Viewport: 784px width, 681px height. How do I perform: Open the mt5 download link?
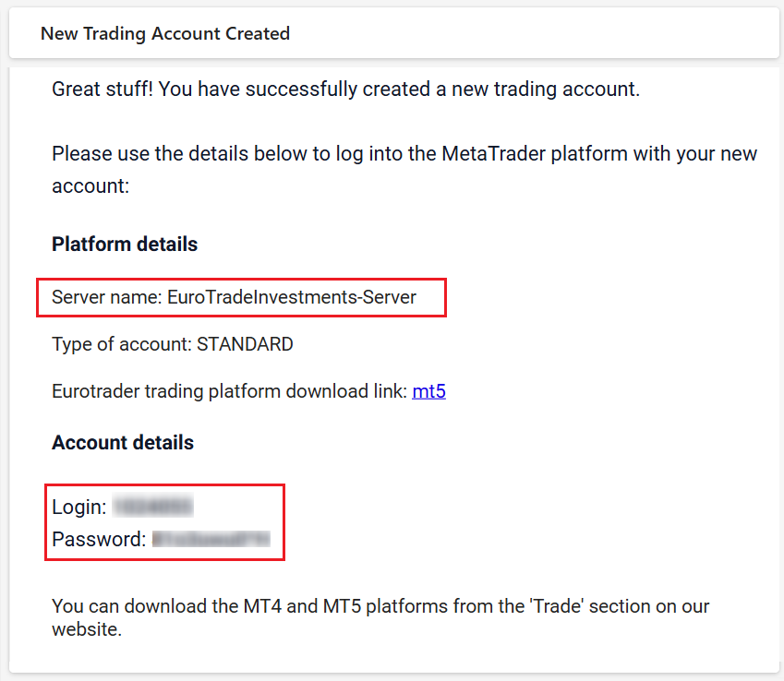(428, 391)
